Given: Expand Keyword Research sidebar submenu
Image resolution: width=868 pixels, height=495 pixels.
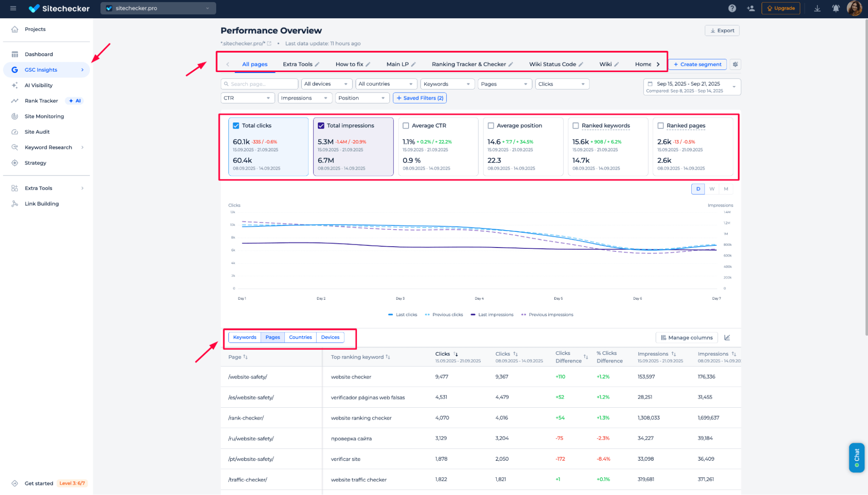Looking at the screenshot, I should point(82,148).
